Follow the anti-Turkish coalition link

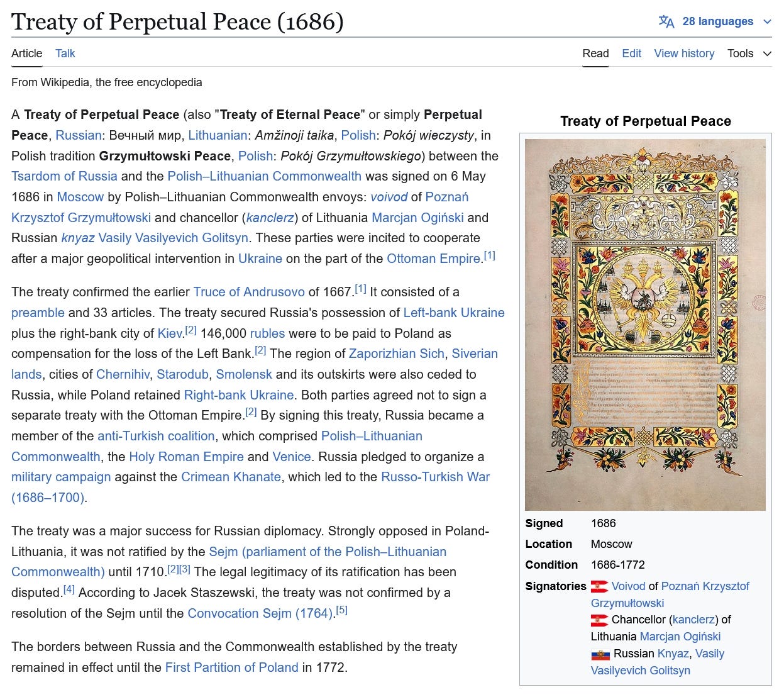click(156, 436)
